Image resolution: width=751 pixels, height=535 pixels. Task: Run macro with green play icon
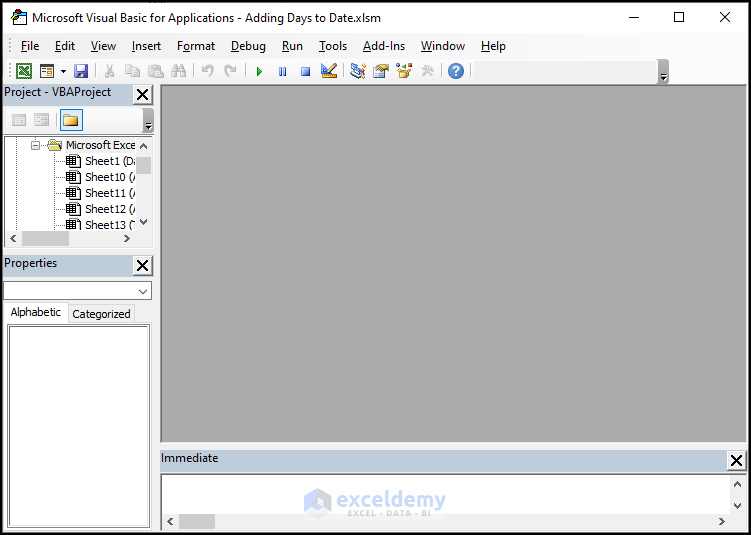259,72
